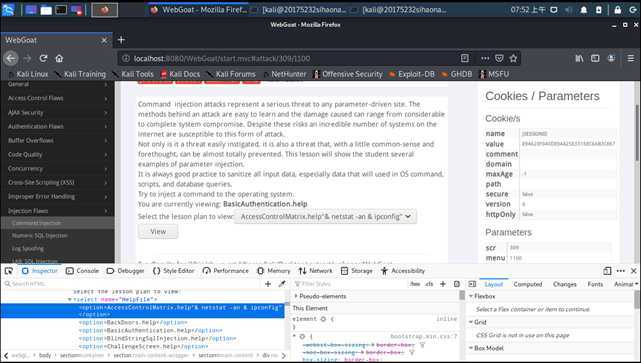
Task: Open the Memory tab
Action: point(273,271)
